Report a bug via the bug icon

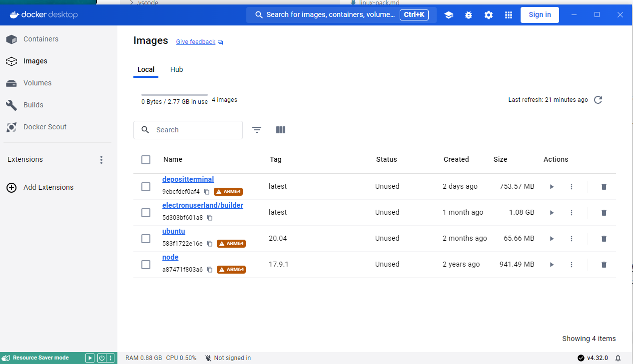468,15
